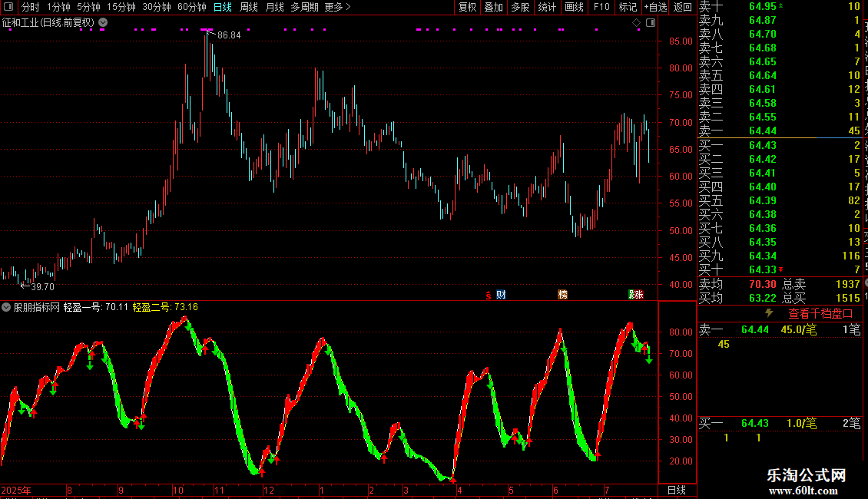Click the 返回 back button

coord(683,7)
